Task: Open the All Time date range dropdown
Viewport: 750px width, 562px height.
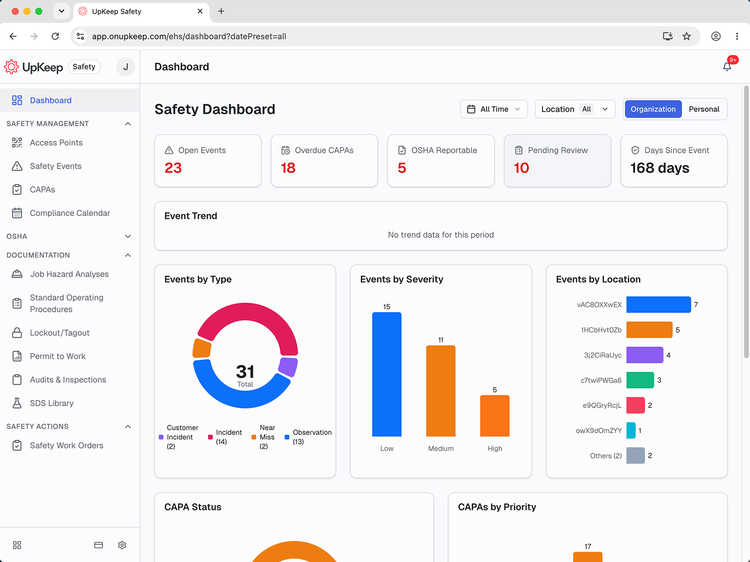Action: (x=494, y=109)
